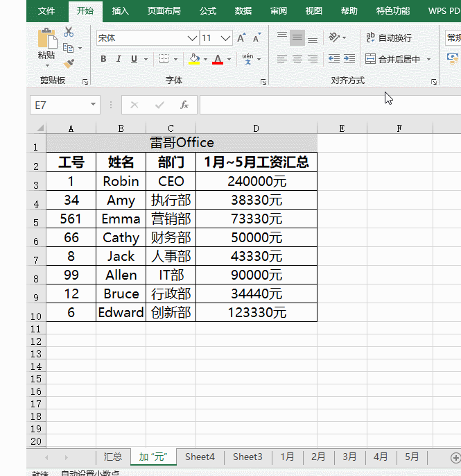Select the 雷哥Office title cell
Screen dimensions: 461x476
182,143
